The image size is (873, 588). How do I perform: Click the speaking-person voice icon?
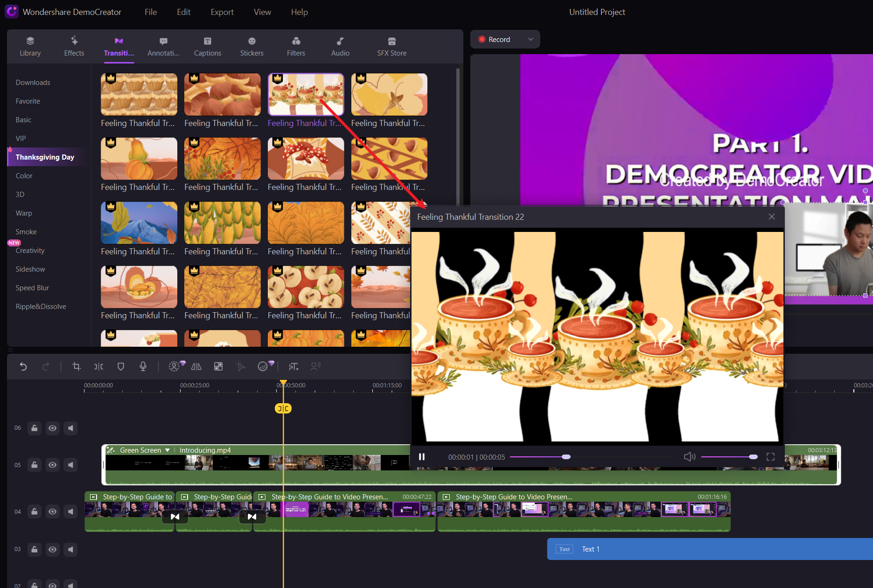(316, 366)
